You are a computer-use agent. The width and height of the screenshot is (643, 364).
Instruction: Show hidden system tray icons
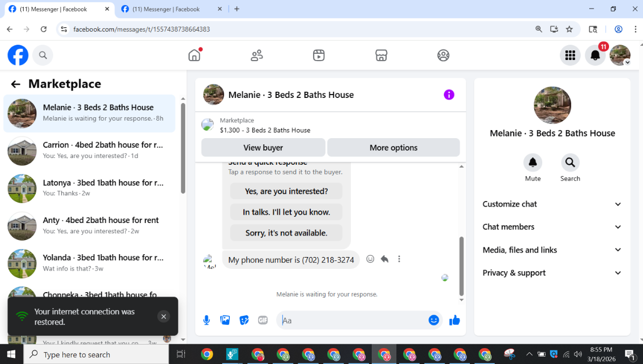coord(529,354)
